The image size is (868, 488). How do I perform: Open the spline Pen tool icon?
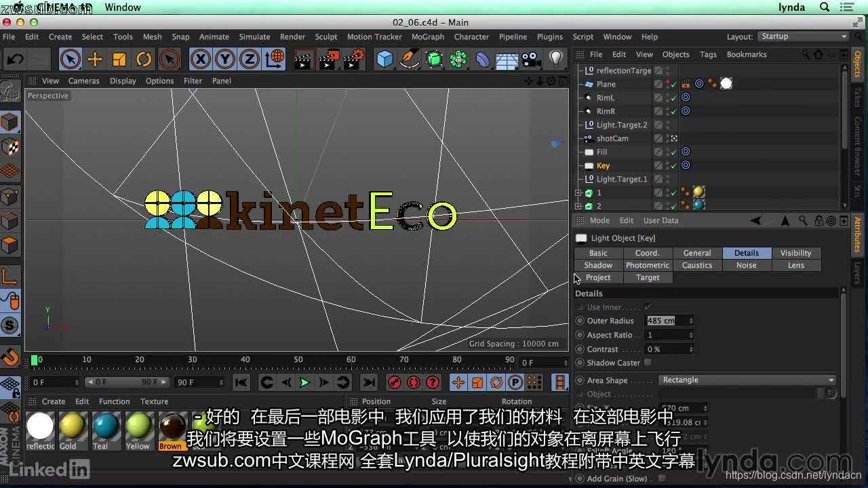click(x=410, y=60)
